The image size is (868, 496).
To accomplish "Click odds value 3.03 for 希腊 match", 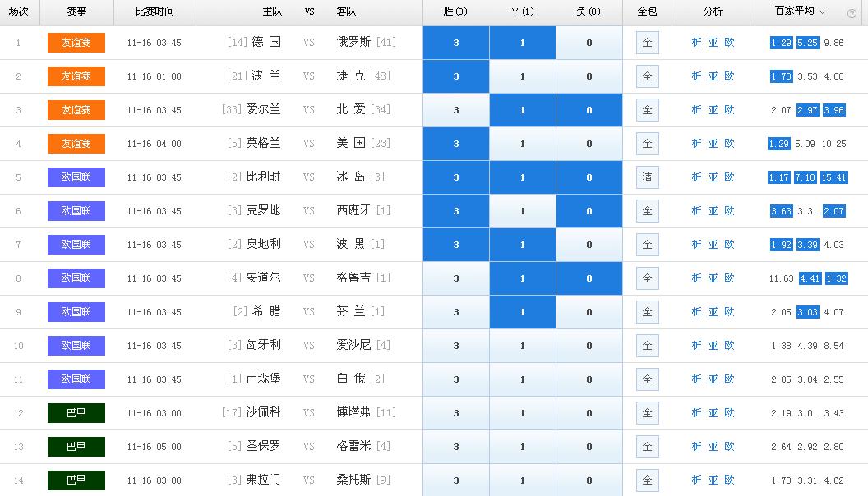I will (807, 312).
